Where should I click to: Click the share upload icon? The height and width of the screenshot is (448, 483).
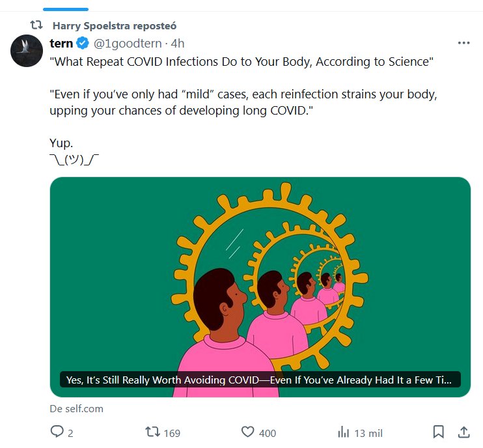[463, 432]
